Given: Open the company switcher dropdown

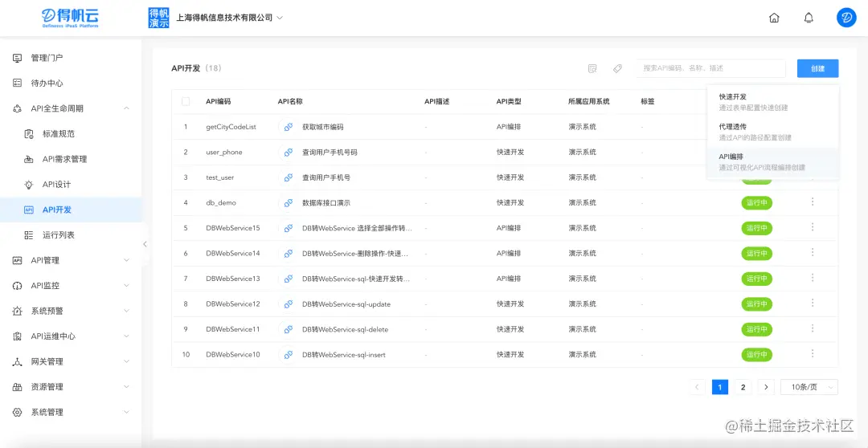Looking at the screenshot, I should coord(280,18).
